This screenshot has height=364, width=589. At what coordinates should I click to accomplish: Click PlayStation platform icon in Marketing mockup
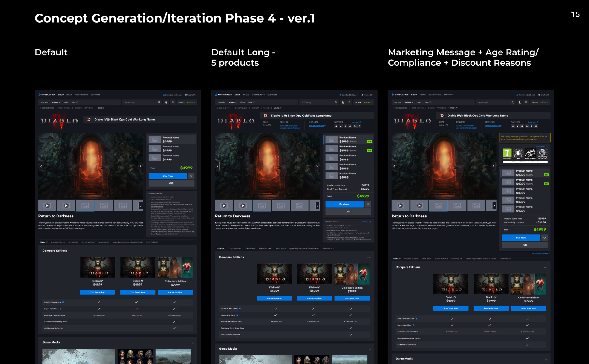[527, 126]
